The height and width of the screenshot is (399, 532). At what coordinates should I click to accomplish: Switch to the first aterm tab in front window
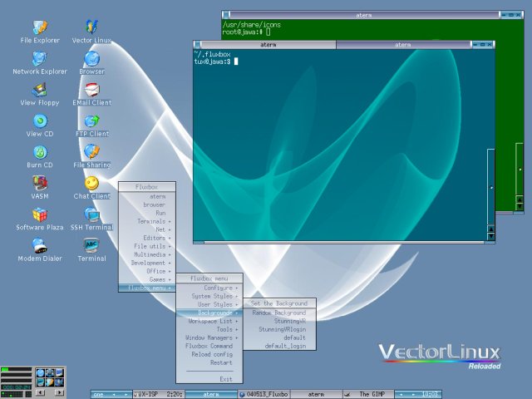[268, 45]
